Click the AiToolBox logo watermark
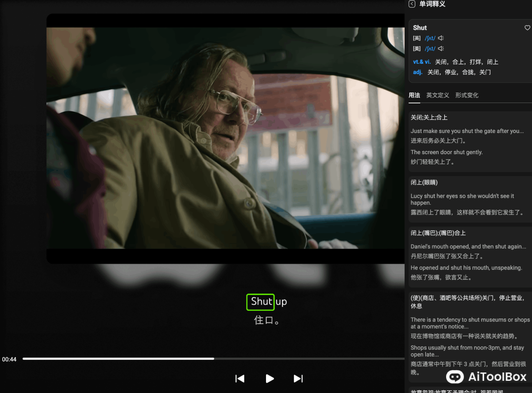The width and height of the screenshot is (532, 393). (x=487, y=377)
